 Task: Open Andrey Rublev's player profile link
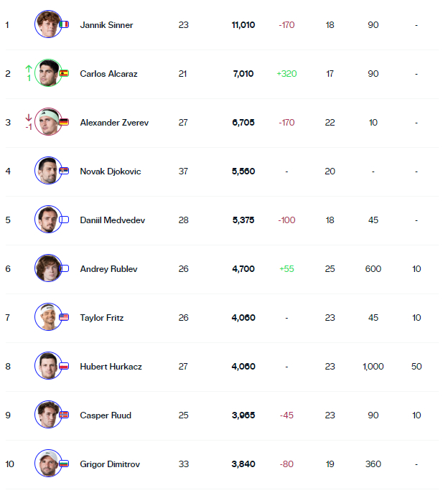108,269
